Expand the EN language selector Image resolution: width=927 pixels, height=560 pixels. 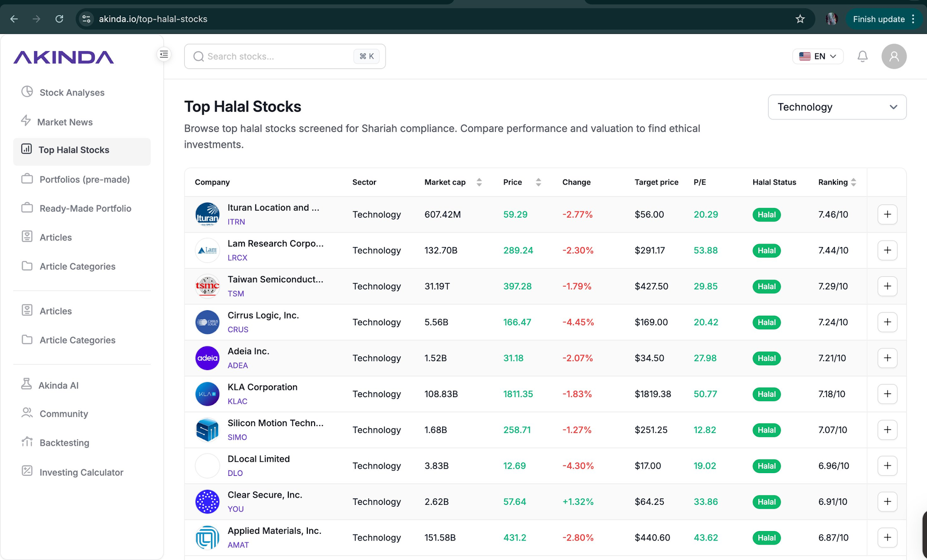817,56
